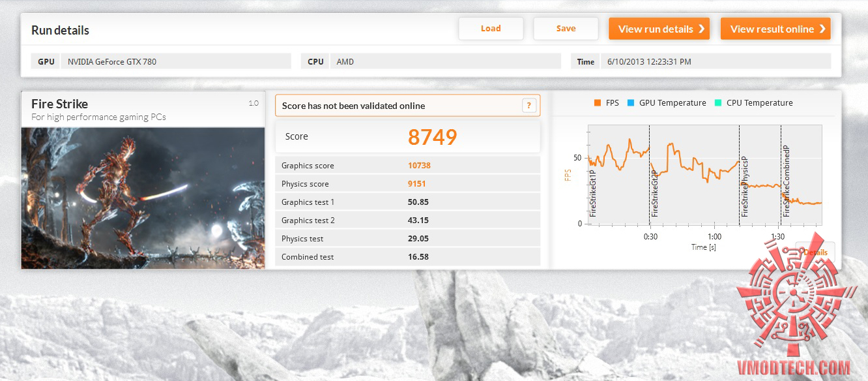Open View run details
This screenshot has height=381, width=868.
click(659, 29)
